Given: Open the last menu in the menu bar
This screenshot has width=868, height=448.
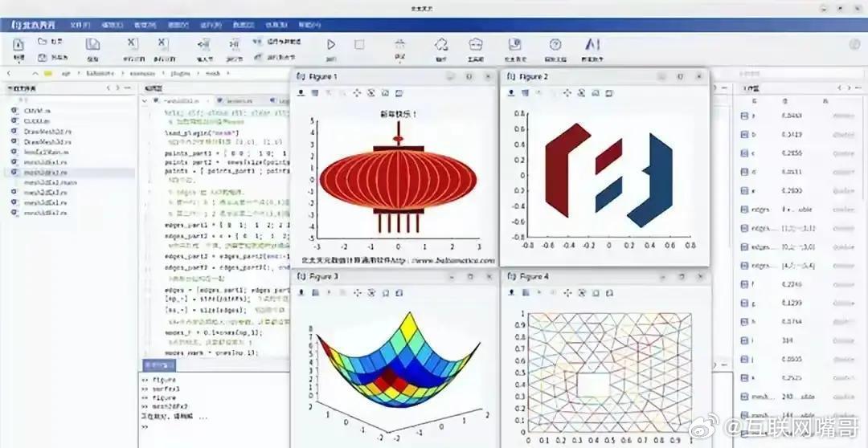Looking at the screenshot, I should click(x=309, y=25).
